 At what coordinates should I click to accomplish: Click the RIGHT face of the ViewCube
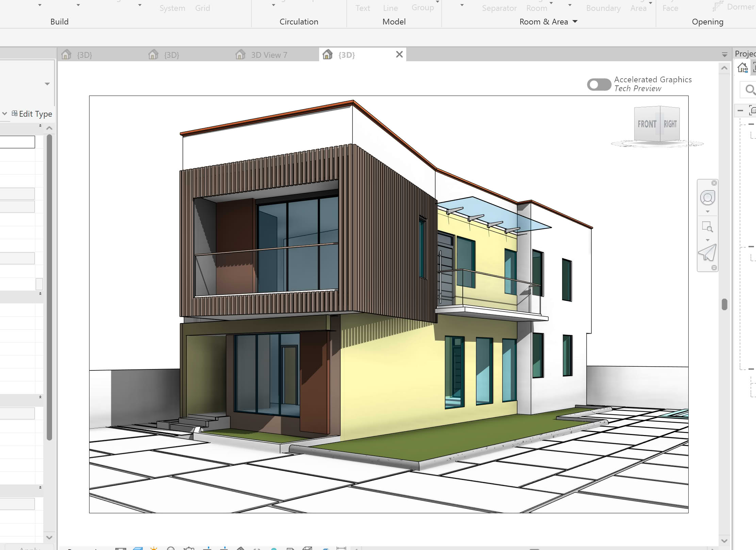click(670, 124)
